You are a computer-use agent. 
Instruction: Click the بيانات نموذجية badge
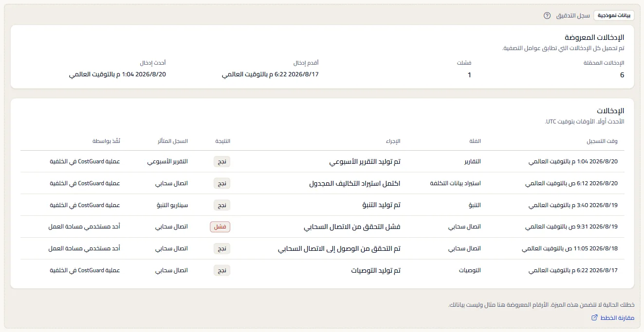click(614, 16)
